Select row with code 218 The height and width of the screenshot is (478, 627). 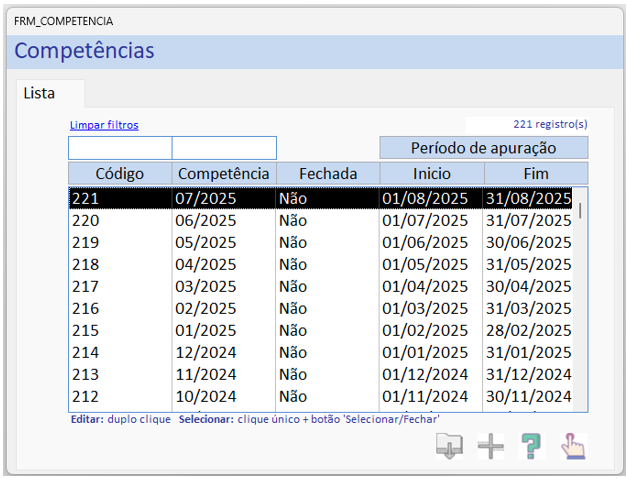(320, 264)
